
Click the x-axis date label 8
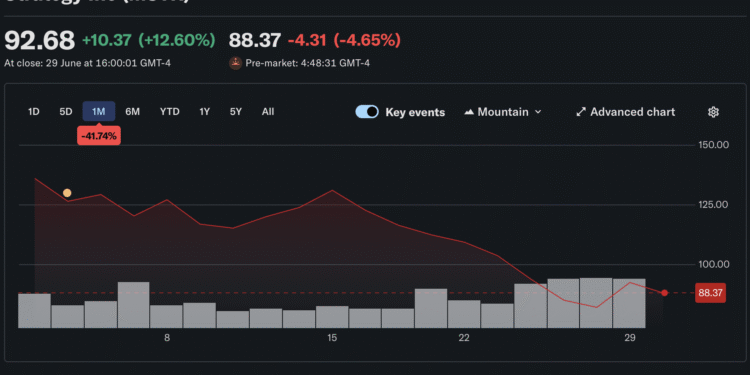[x=167, y=338]
